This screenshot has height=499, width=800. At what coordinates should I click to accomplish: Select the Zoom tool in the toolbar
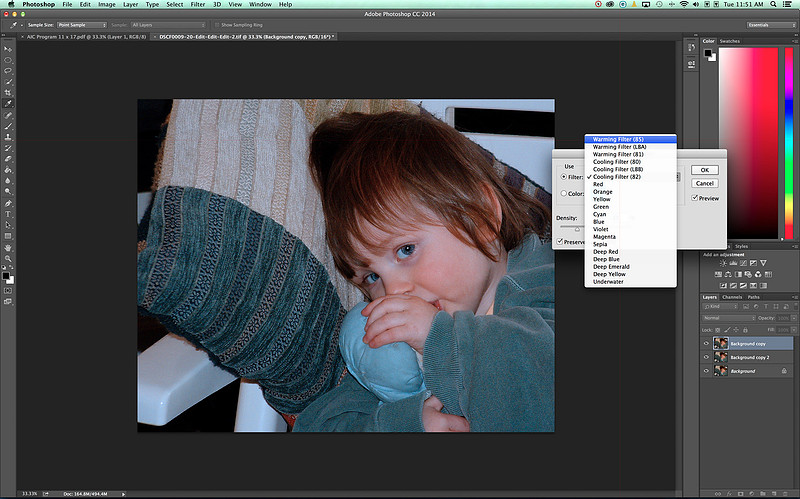tap(8, 257)
